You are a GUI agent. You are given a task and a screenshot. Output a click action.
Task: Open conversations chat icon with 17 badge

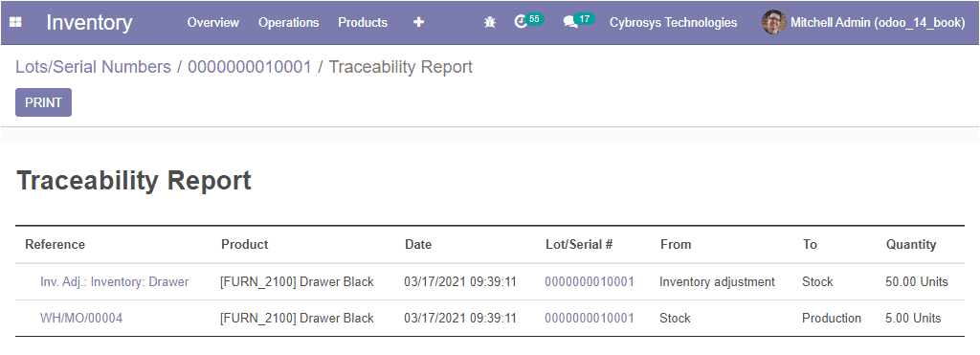coord(578,21)
